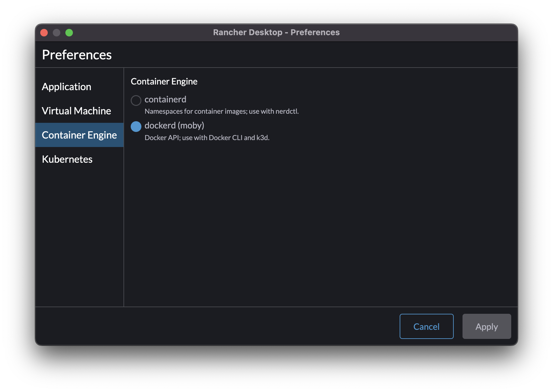Cancel the preferences changes
Screen dimensions: 553x392
click(426, 326)
